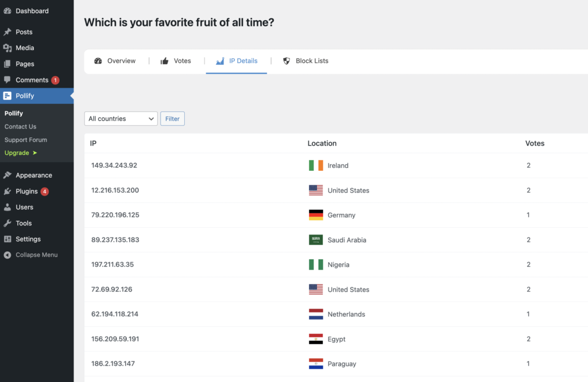This screenshot has width=588, height=382.
Task: Open the Contact Us link
Action: click(x=20, y=127)
